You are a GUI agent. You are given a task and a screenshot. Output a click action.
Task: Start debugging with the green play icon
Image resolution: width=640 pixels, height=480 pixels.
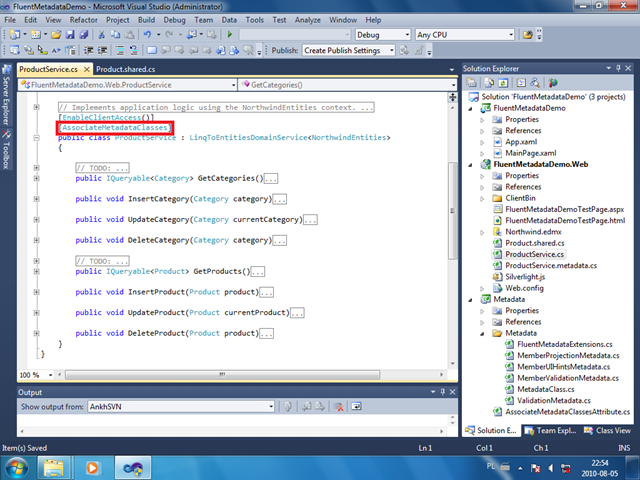(230, 35)
